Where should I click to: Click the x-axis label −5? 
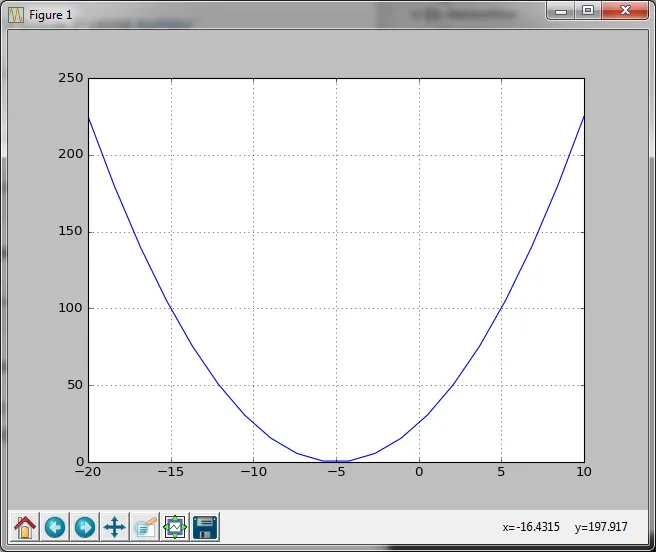pyautogui.click(x=336, y=472)
